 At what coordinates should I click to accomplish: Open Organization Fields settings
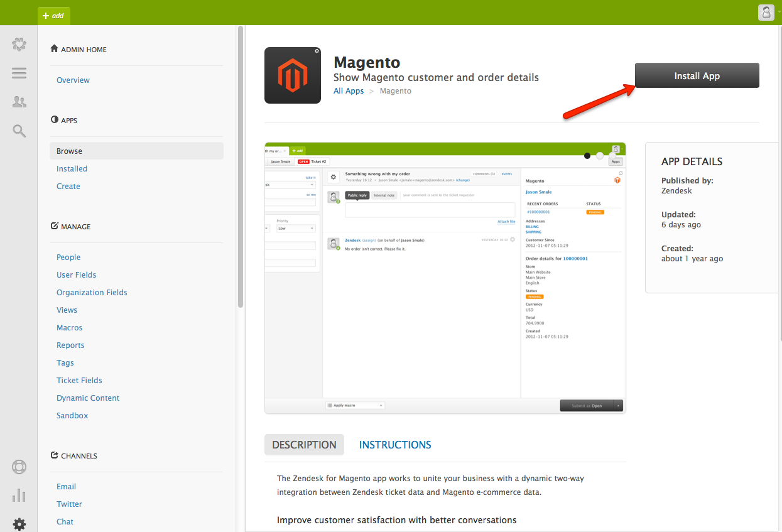click(92, 293)
